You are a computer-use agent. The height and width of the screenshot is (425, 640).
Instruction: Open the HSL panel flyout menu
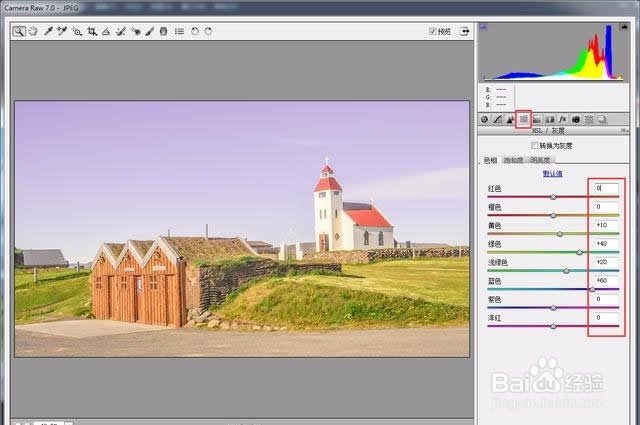click(x=624, y=131)
